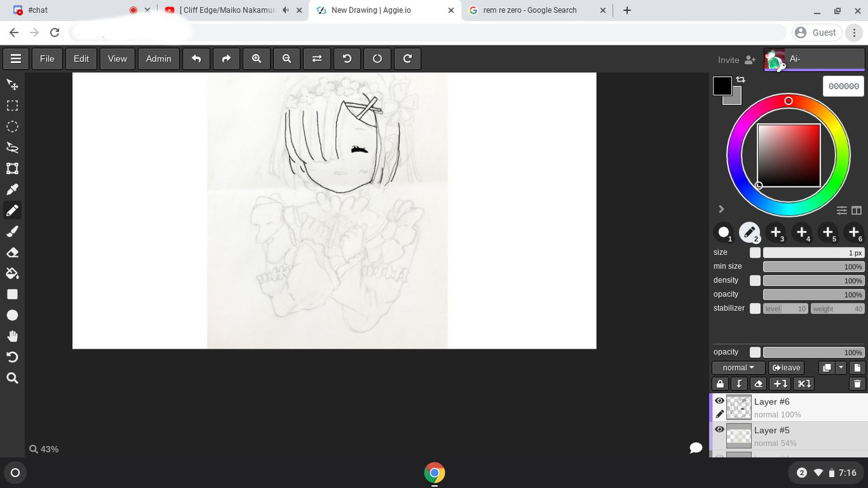Image resolution: width=868 pixels, height=488 pixels.
Task: Open the dropdown arrow next to duplicate layer
Action: [x=841, y=368]
